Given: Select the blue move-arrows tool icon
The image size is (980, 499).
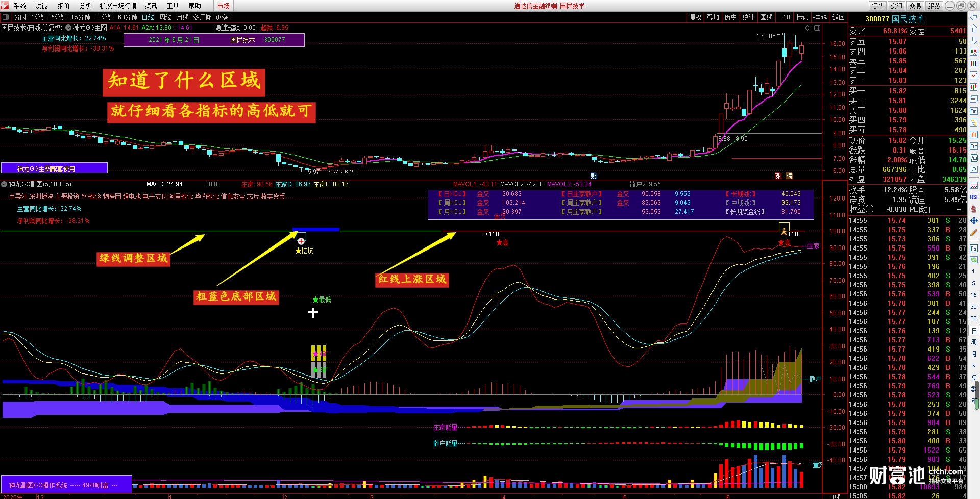Looking at the screenshot, I should (974, 220).
